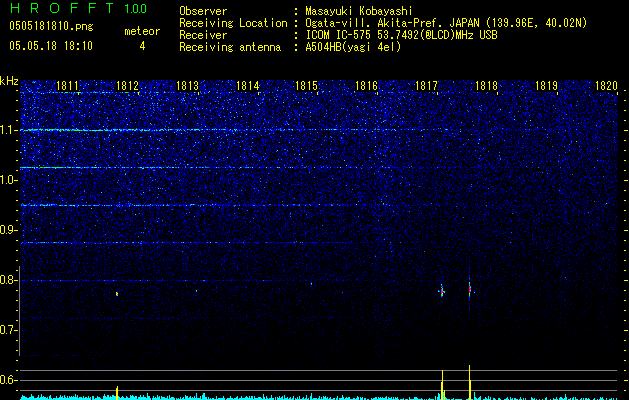Click the 'Observer' label
This screenshot has height=400, width=629.
pos(203,11)
